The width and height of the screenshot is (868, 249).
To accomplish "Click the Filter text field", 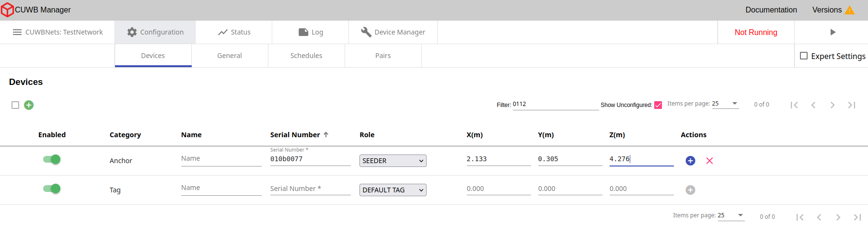I will coord(555,104).
